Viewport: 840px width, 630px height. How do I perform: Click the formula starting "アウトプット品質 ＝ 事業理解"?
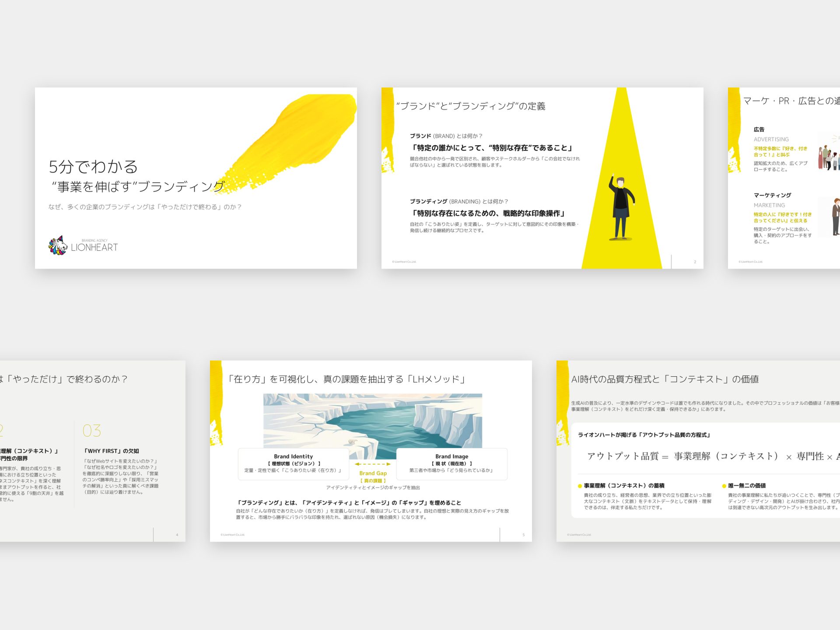714,456
